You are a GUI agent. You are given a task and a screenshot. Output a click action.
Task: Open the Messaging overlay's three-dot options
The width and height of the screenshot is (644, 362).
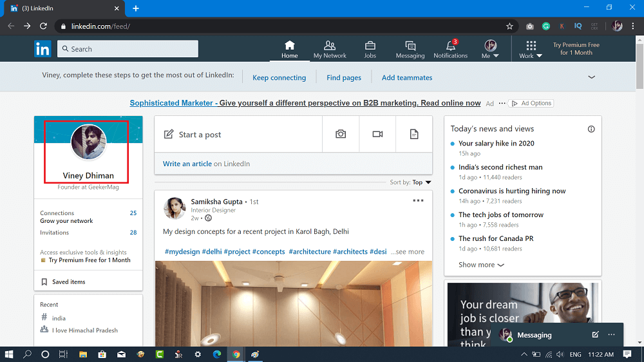point(611,334)
